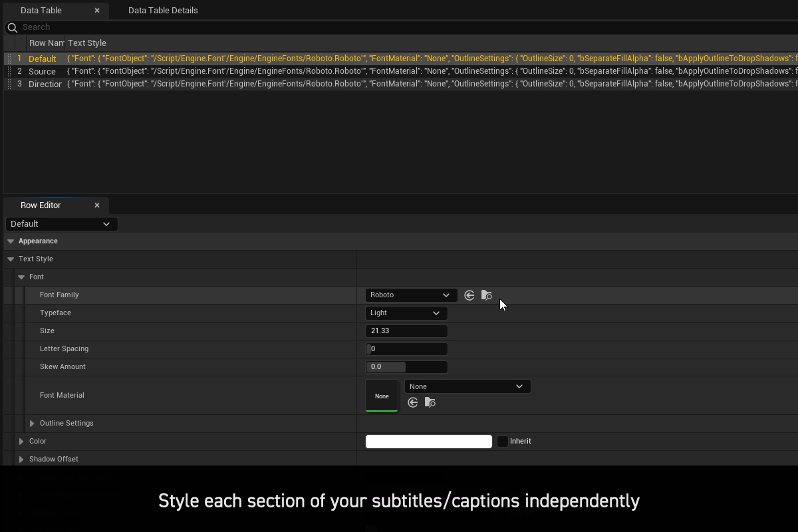Viewport: 798px width, 532px height.
Task: Click the Size value field
Action: tap(406, 331)
